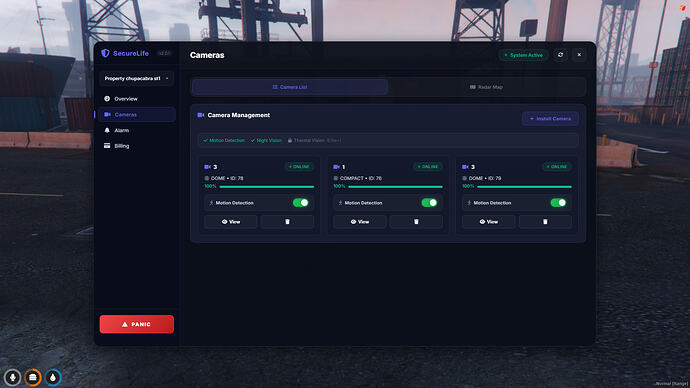Click the camera icon on COMPACT ID 76 card
This screenshot has width=690, height=388.
tap(336, 167)
